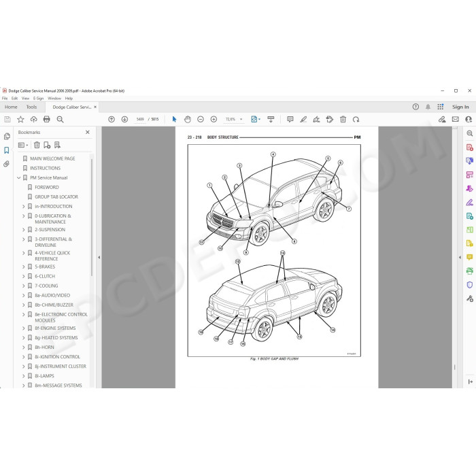
Task: Close the Dodge Caliber document tab
Action: (95, 107)
